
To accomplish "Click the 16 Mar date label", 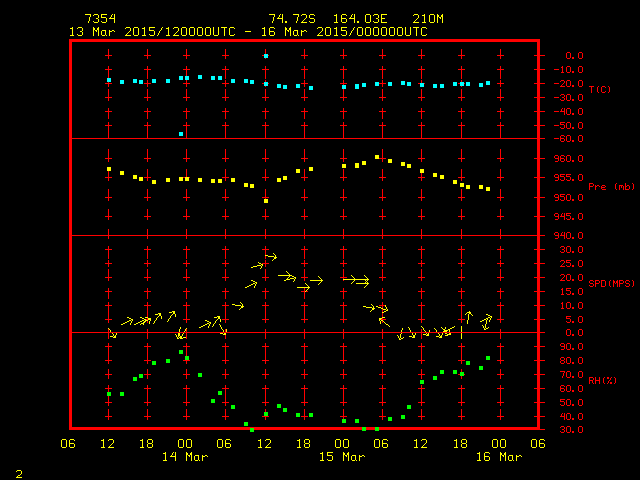I will (499, 457).
